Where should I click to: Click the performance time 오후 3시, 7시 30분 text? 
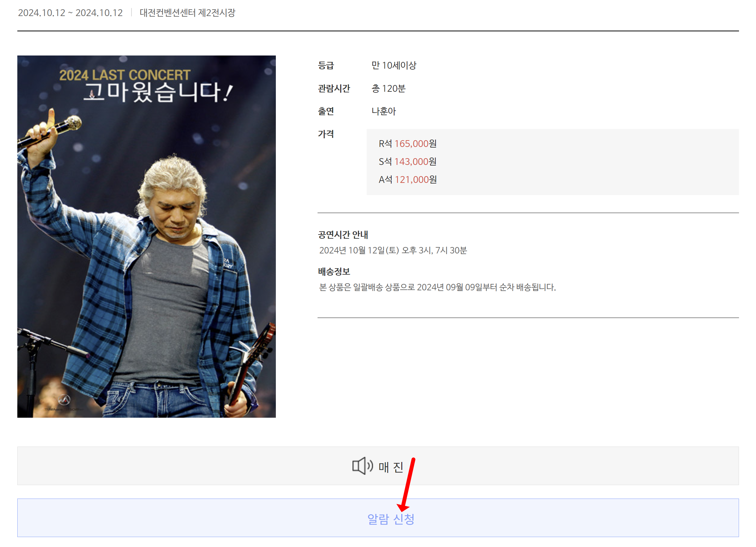(434, 250)
